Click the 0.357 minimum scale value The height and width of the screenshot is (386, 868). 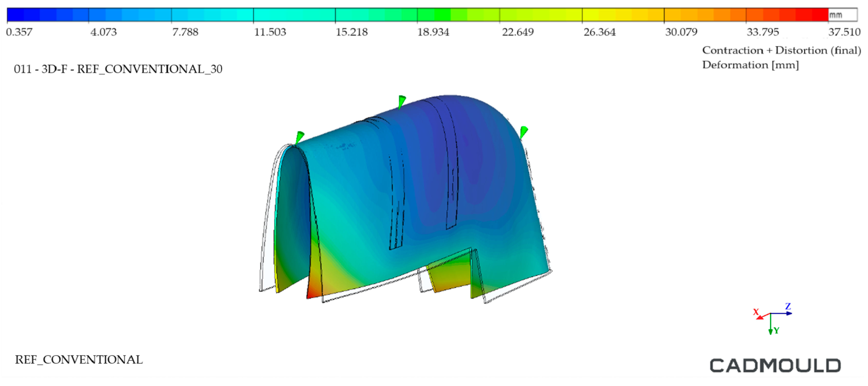click(x=19, y=32)
